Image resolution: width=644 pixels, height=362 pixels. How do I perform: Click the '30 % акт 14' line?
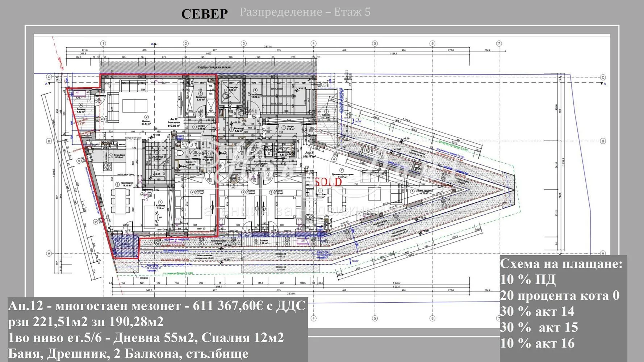(x=537, y=311)
